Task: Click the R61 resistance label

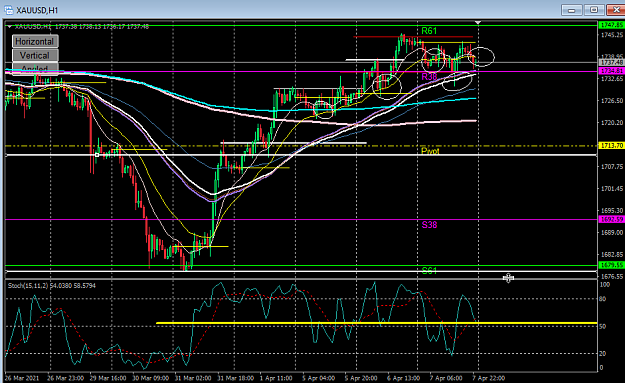Action: click(x=429, y=31)
